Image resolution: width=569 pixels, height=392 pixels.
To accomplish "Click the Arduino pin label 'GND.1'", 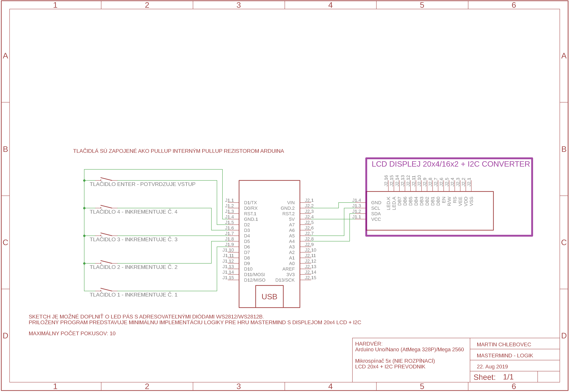I will pos(251,219).
